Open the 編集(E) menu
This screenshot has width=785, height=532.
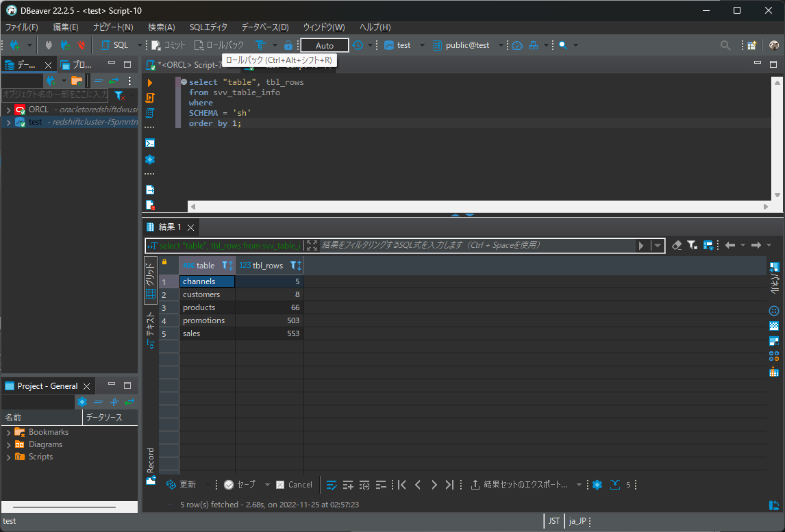coord(66,27)
